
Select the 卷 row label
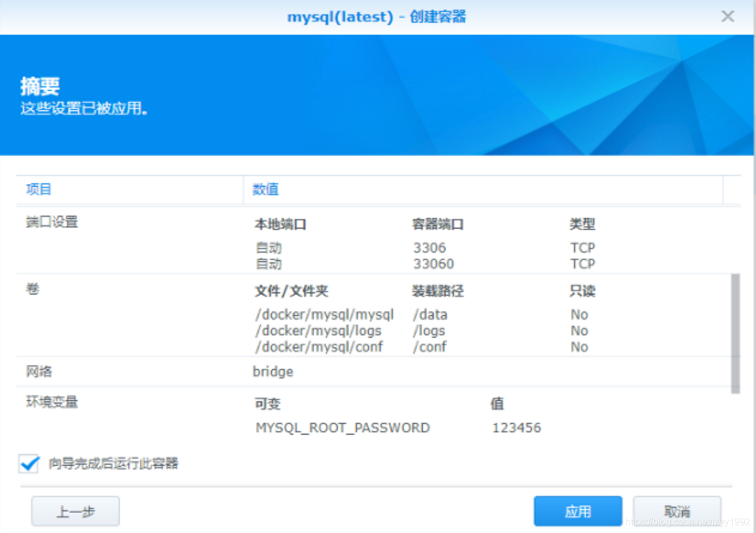pyautogui.click(x=32, y=289)
